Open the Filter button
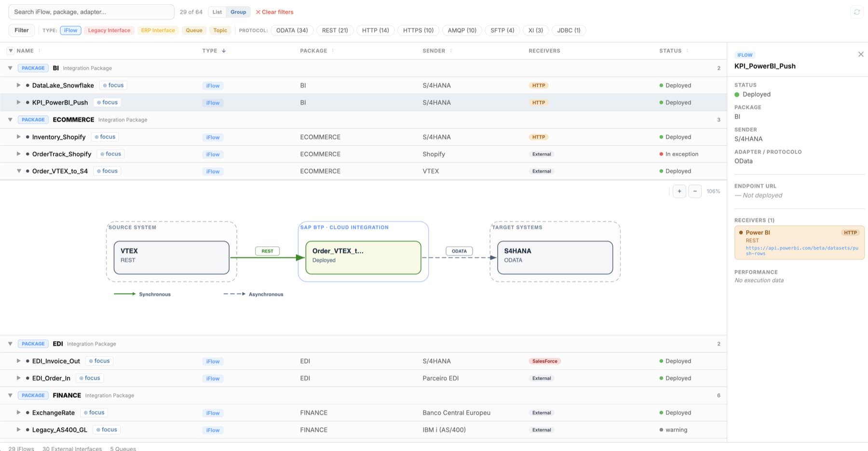Screen dimensions: 868x451 coord(22,30)
